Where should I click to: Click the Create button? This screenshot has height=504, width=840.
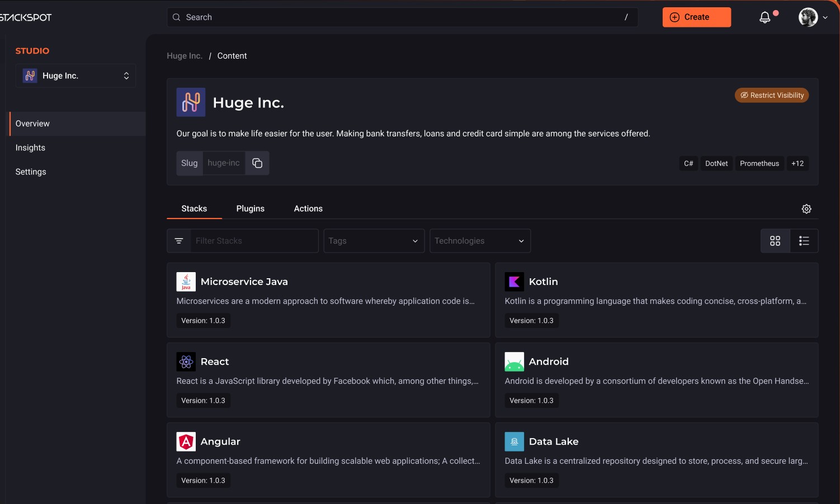click(x=697, y=17)
